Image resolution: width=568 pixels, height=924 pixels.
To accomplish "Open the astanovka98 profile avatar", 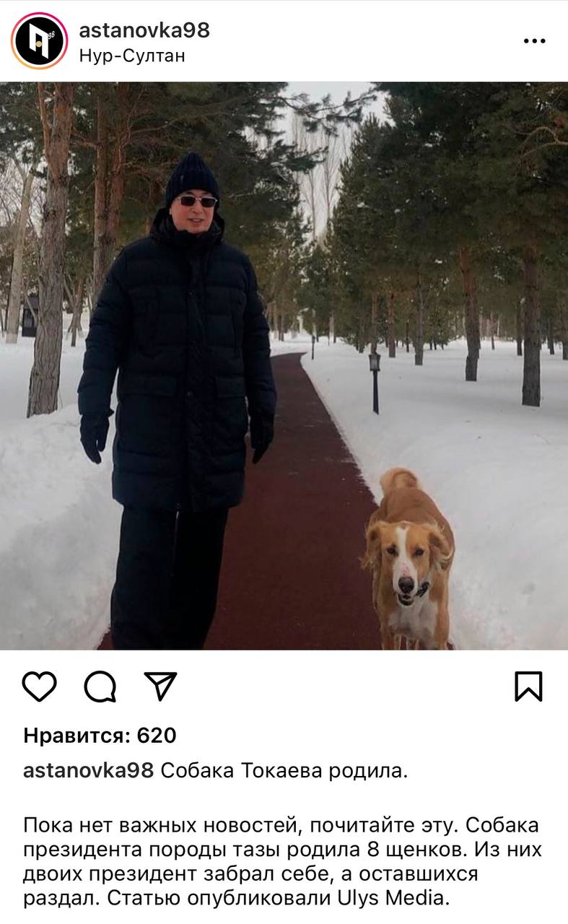I will coord(39,40).
